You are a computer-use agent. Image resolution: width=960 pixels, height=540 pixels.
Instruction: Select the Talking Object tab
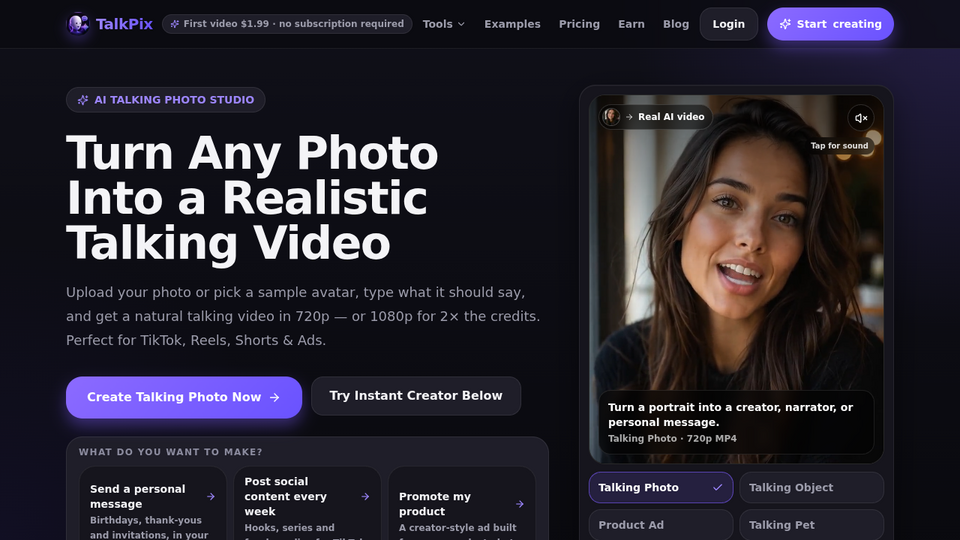coord(811,487)
